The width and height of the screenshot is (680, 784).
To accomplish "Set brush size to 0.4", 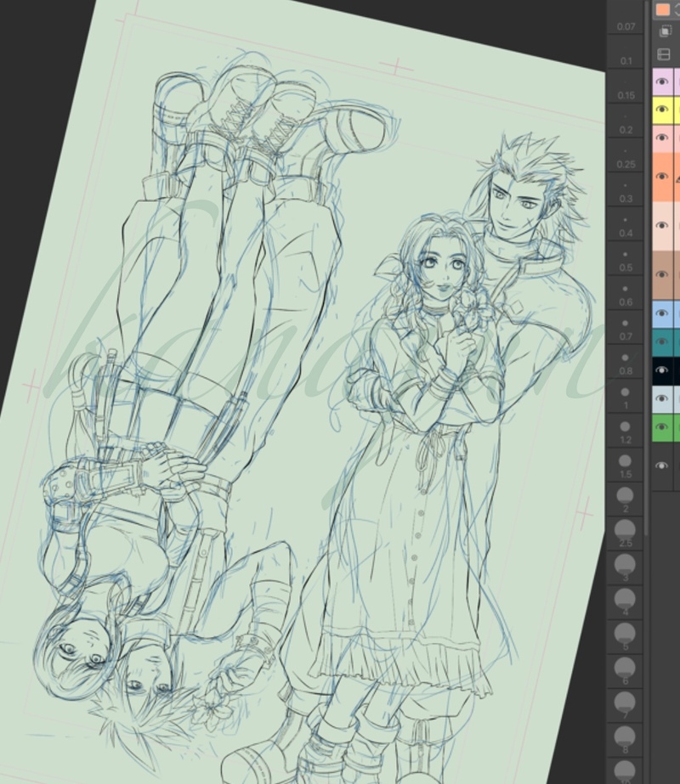I will 626,224.
